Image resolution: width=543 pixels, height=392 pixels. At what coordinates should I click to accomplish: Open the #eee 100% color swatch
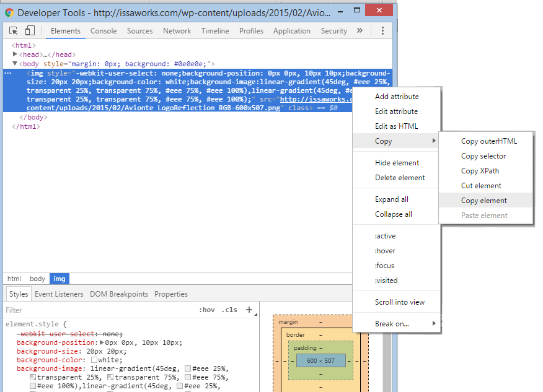pos(33,386)
